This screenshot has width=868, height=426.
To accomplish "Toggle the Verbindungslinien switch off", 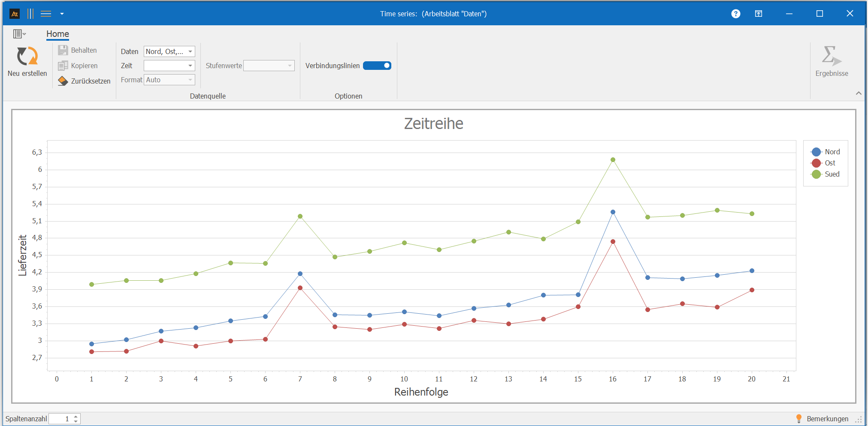I will [377, 66].
